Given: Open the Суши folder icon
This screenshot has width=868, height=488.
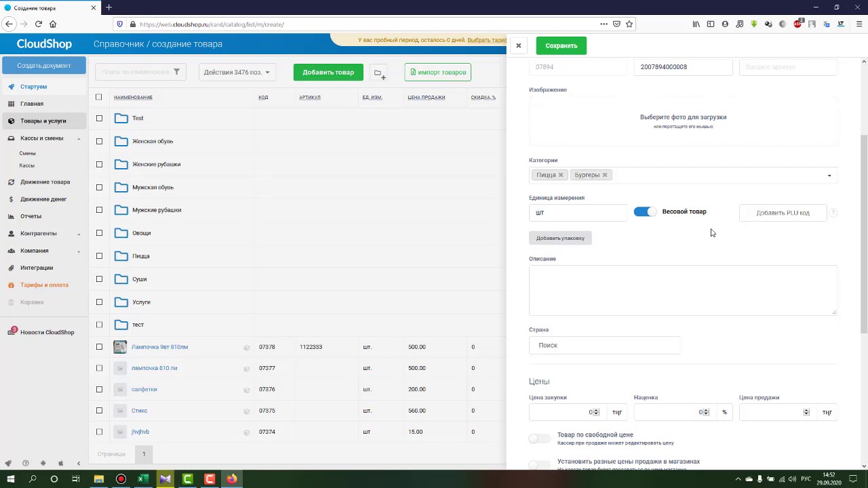Looking at the screenshot, I should 121,279.
